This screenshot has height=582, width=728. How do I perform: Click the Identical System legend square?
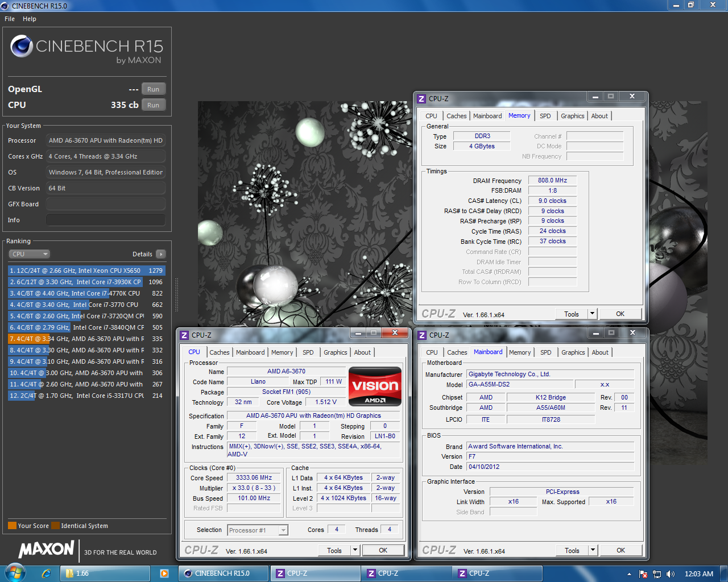[55, 526]
